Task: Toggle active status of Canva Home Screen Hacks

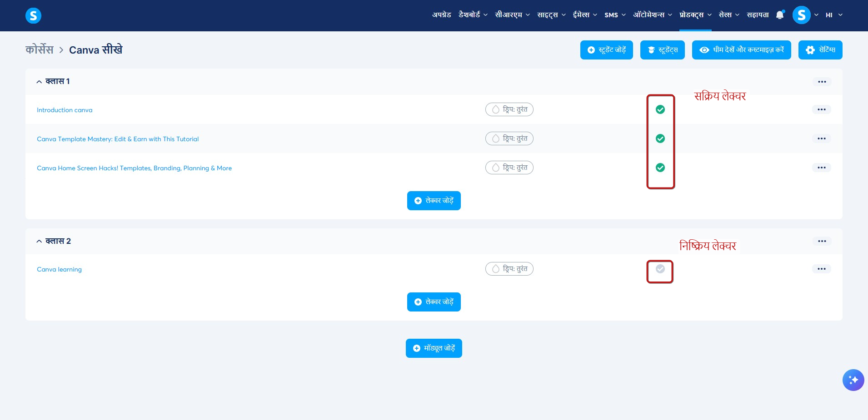Action: [660, 168]
